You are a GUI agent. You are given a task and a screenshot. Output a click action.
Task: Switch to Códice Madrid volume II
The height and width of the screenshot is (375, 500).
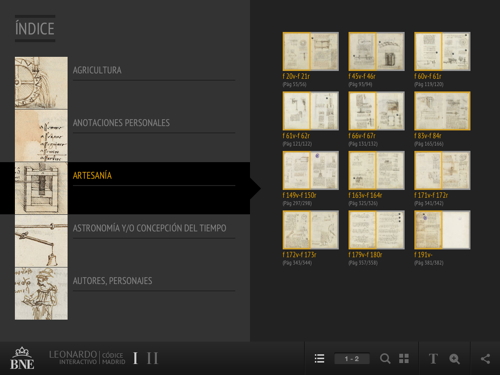tap(152, 358)
